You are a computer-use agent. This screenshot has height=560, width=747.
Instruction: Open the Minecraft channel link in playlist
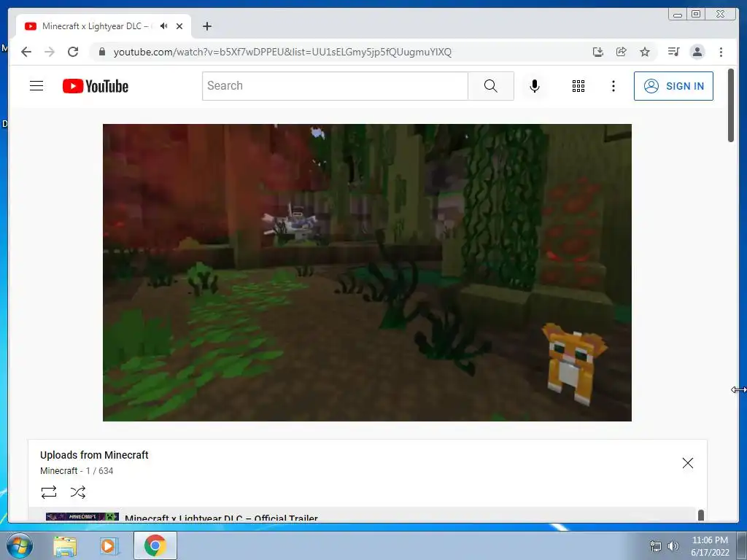tap(58, 470)
